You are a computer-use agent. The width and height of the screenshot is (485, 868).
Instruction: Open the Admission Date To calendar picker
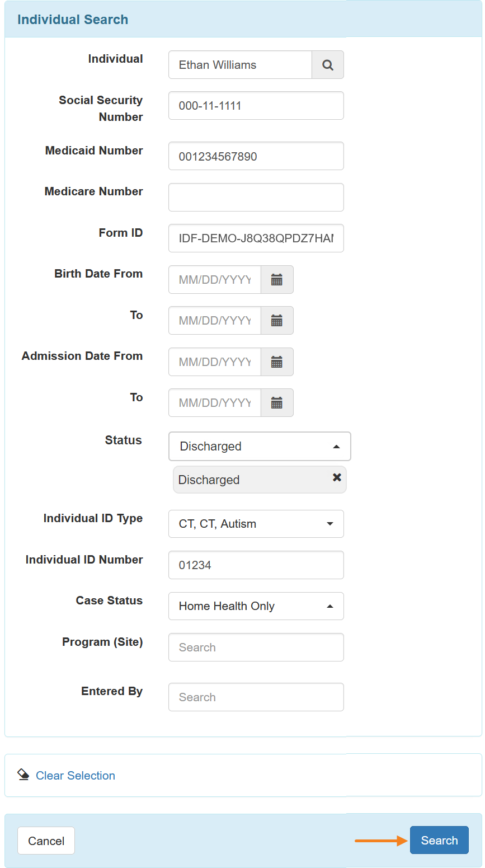(x=277, y=403)
